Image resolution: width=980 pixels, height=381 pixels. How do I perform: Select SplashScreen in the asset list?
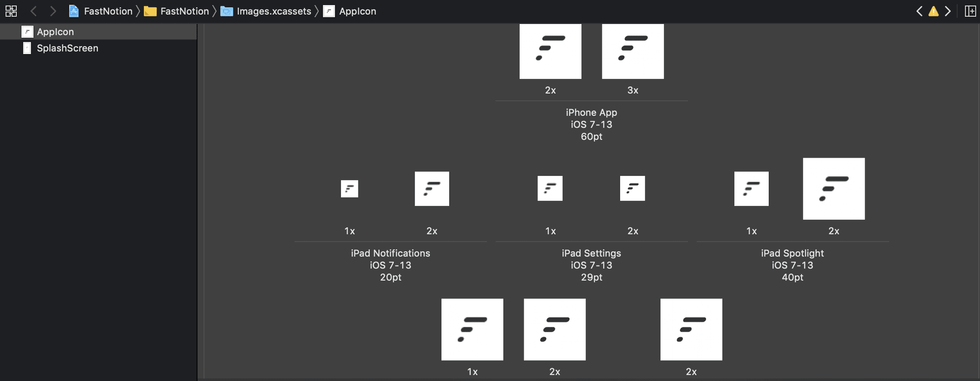click(99, 48)
